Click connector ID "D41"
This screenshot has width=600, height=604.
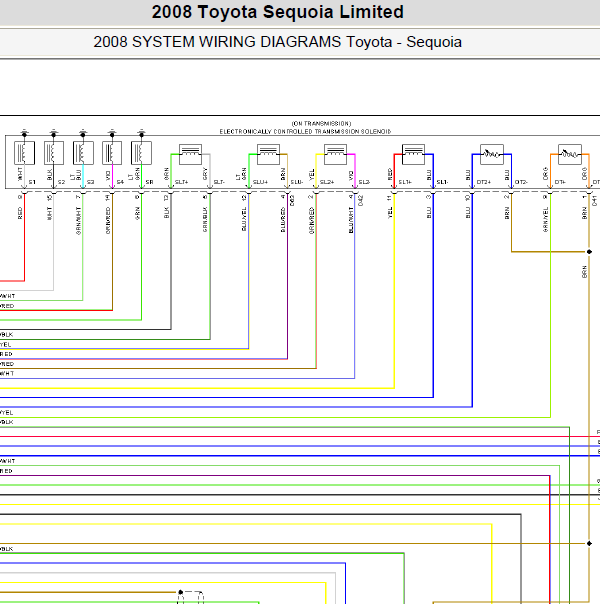pos(594,200)
